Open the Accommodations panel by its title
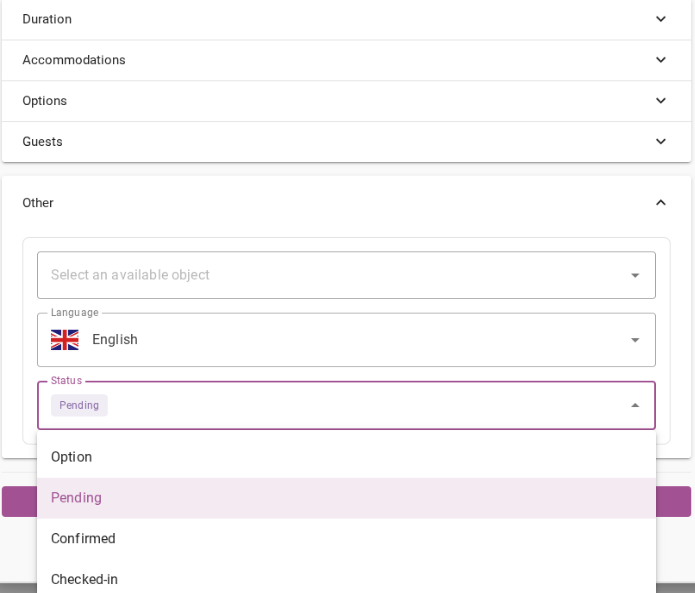The image size is (695, 593). pos(74,60)
